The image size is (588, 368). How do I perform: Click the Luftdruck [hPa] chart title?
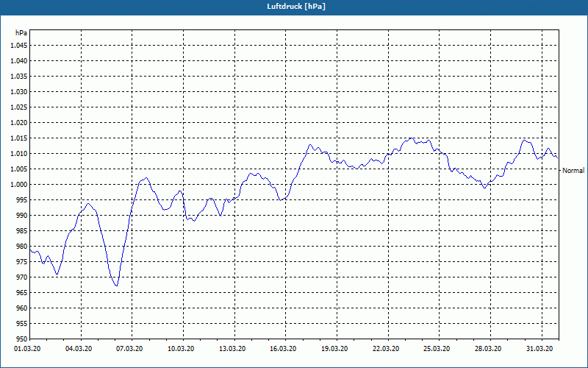(296, 7)
